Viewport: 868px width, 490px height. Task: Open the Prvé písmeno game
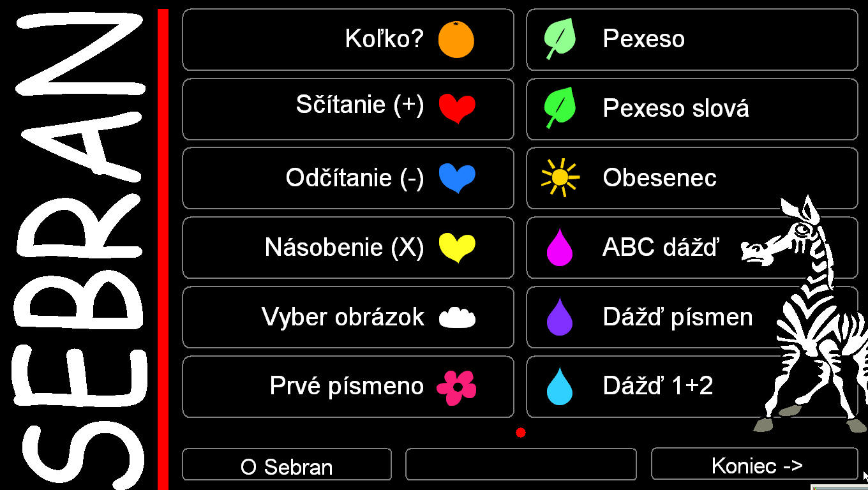click(x=348, y=387)
